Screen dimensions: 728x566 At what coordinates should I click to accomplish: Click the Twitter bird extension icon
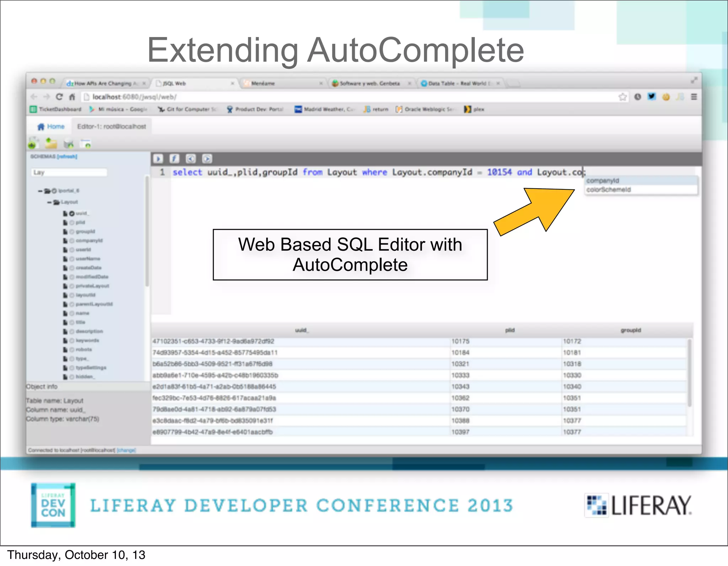coord(652,96)
